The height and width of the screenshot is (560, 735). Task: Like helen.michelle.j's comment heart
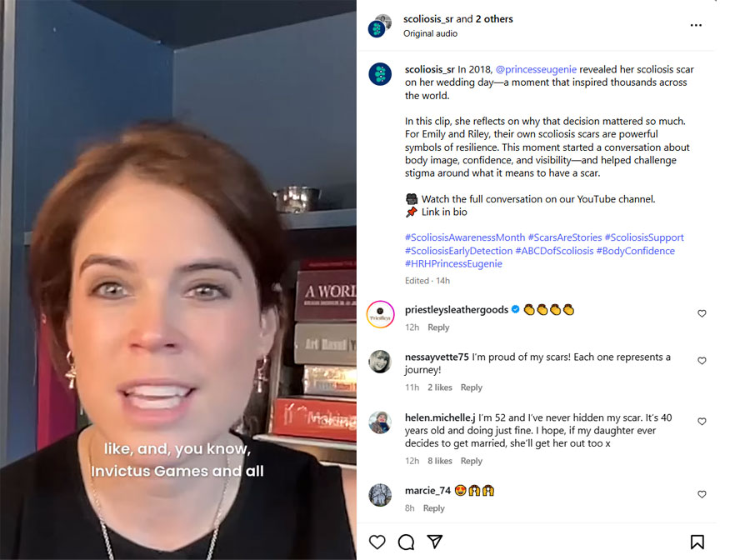click(x=702, y=422)
